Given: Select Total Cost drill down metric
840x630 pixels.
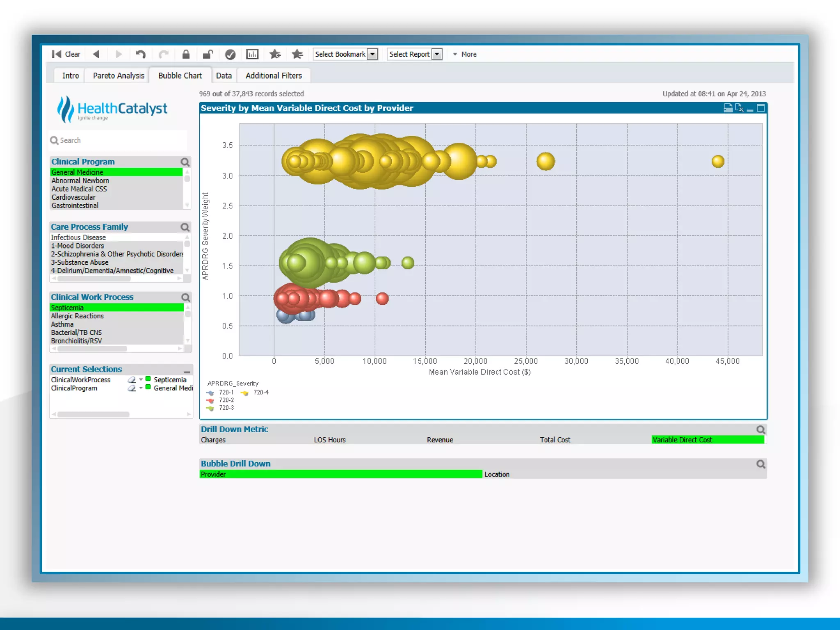Looking at the screenshot, I should coord(555,440).
